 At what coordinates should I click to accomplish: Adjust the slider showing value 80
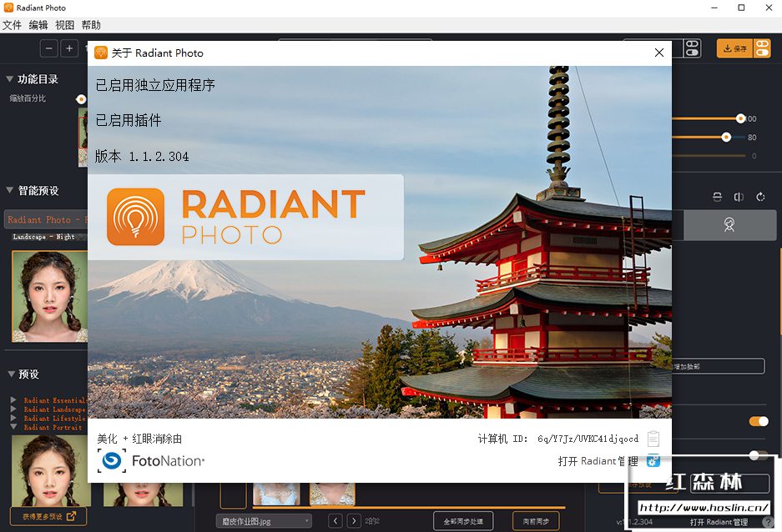726,137
